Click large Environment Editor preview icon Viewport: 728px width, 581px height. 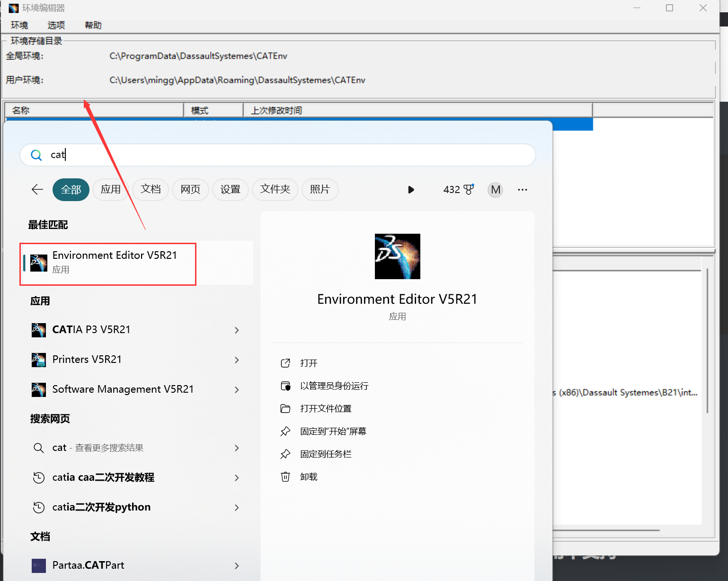click(398, 256)
